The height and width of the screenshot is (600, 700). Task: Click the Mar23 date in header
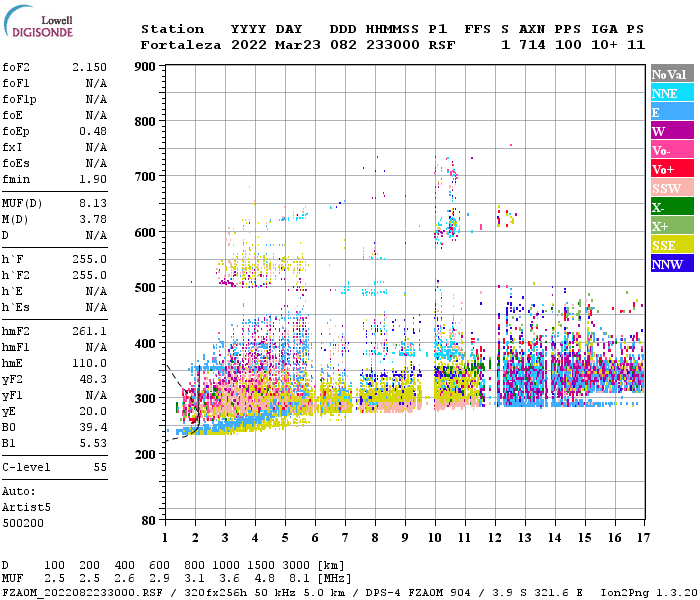(x=297, y=45)
